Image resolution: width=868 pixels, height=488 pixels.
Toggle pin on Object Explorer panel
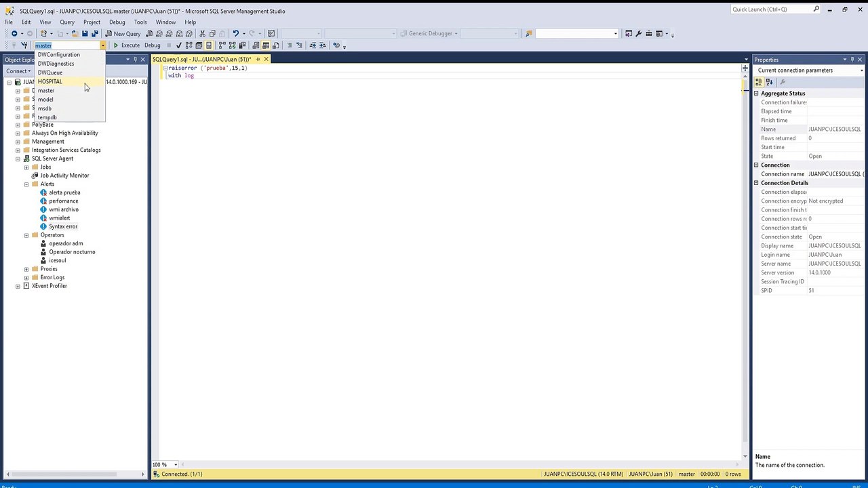pos(135,60)
